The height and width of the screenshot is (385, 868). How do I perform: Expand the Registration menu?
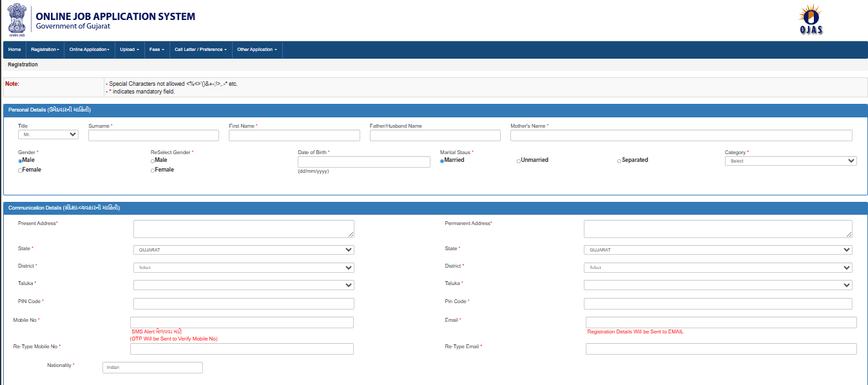[x=45, y=50]
